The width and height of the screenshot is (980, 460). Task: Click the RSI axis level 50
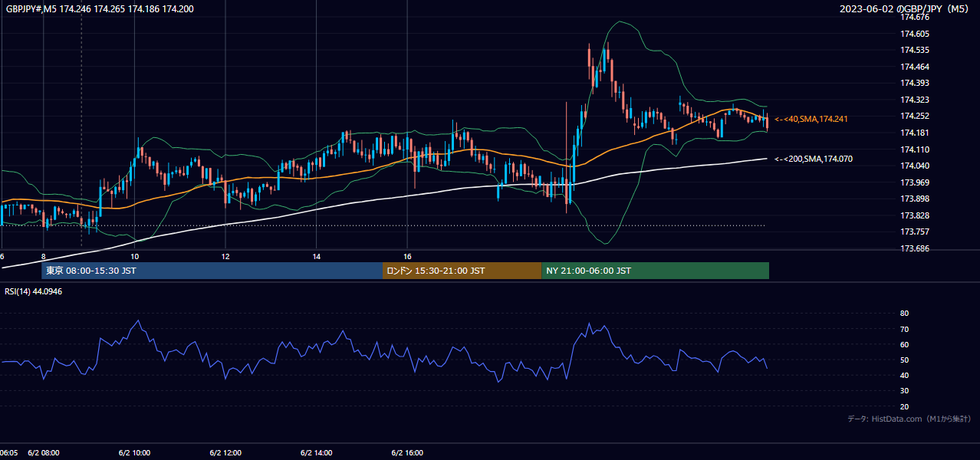tap(905, 360)
